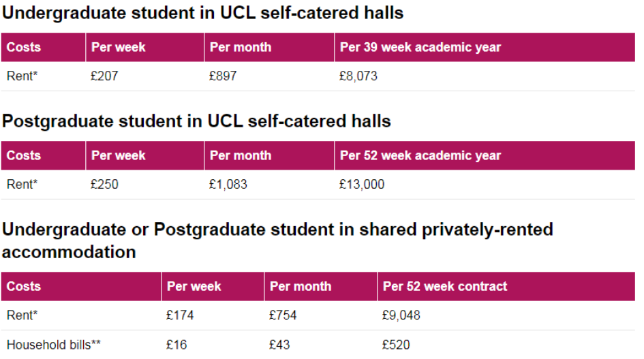Select the £520 household bills contract cell
This screenshot has width=644, height=359.
pyautogui.click(x=396, y=345)
